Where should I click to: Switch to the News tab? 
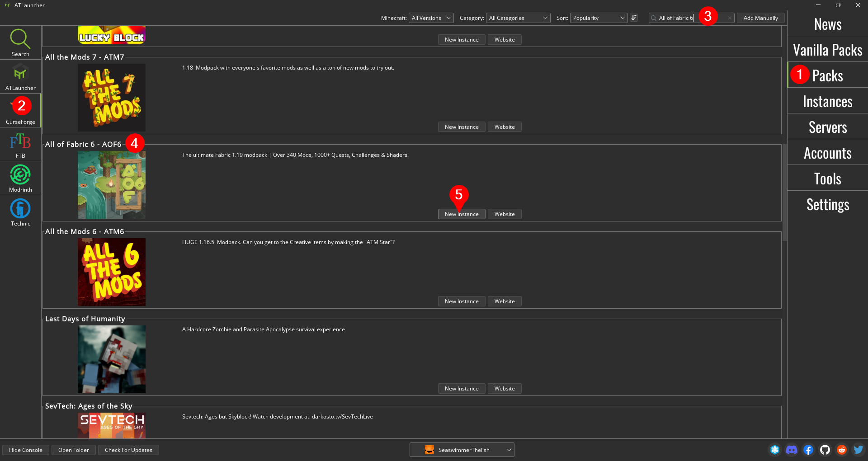tap(828, 24)
